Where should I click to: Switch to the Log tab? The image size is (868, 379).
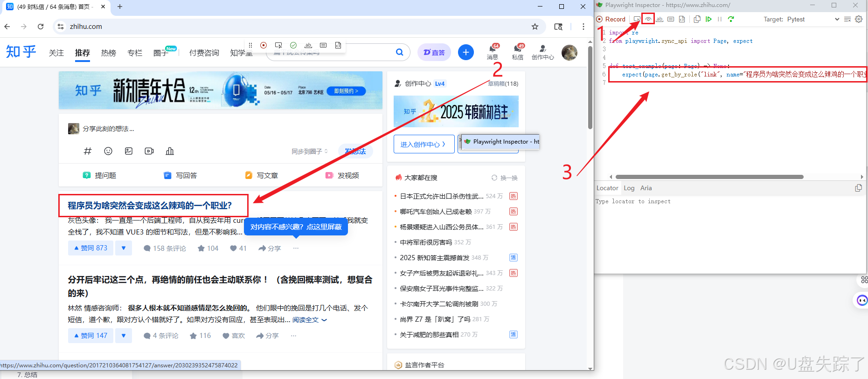click(629, 188)
